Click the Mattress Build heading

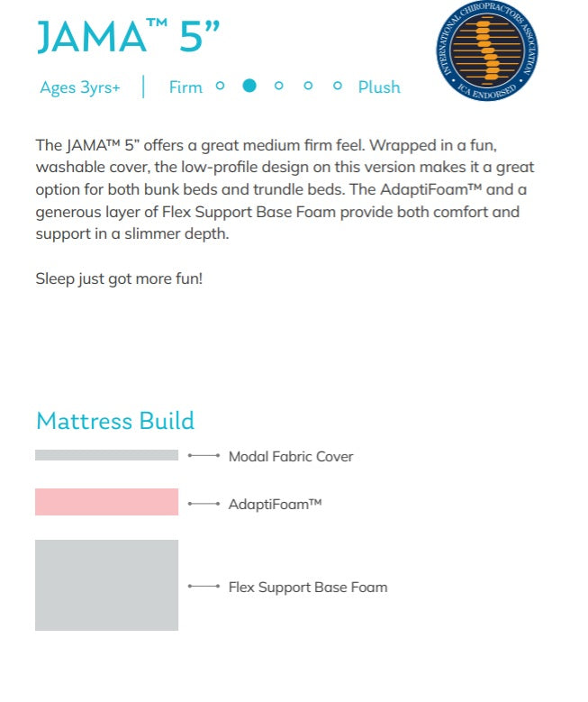click(x=114, y=421)
